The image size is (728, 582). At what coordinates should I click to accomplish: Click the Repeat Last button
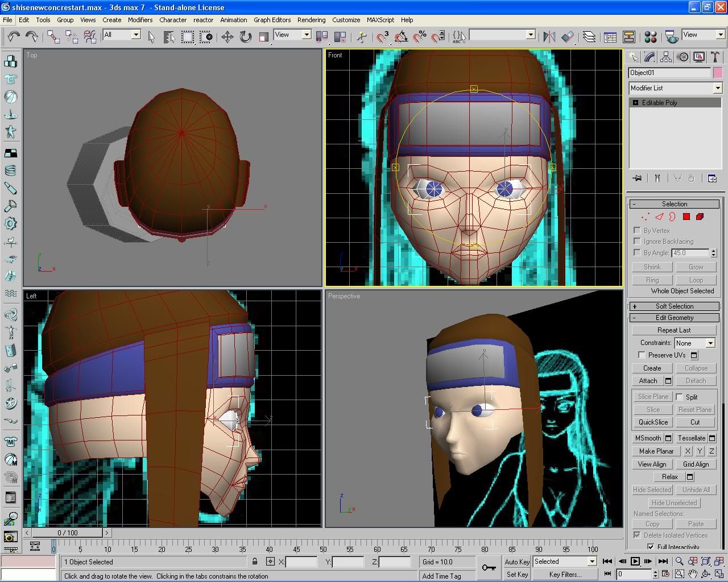674,330
